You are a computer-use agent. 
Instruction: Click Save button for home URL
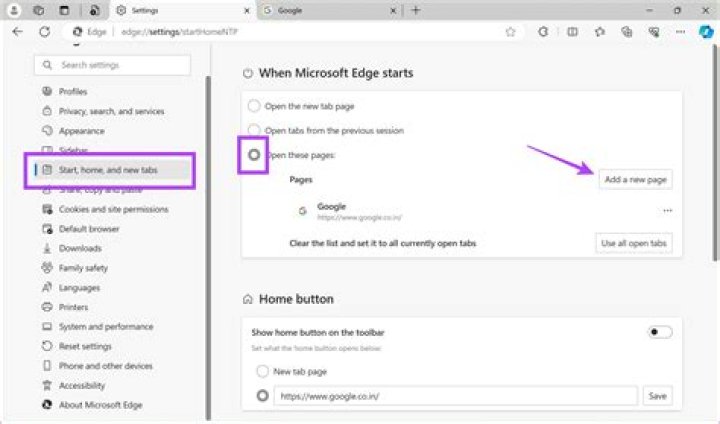(x=658, y=396)
